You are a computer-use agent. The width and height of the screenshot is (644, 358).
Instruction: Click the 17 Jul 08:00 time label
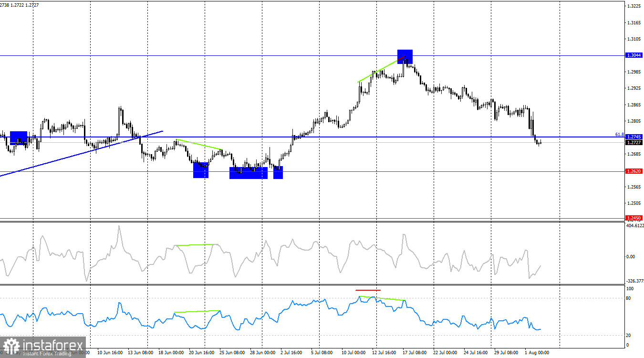click(415, 353)
